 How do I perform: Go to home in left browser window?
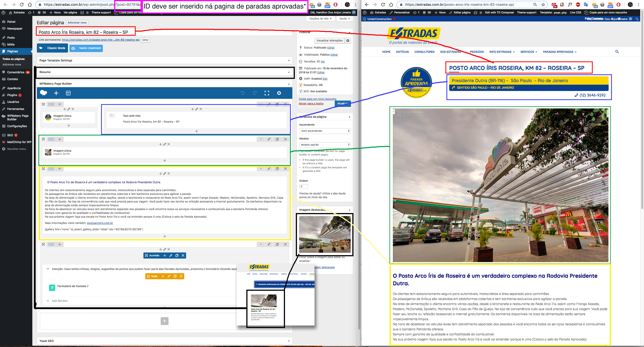[30, 5]
